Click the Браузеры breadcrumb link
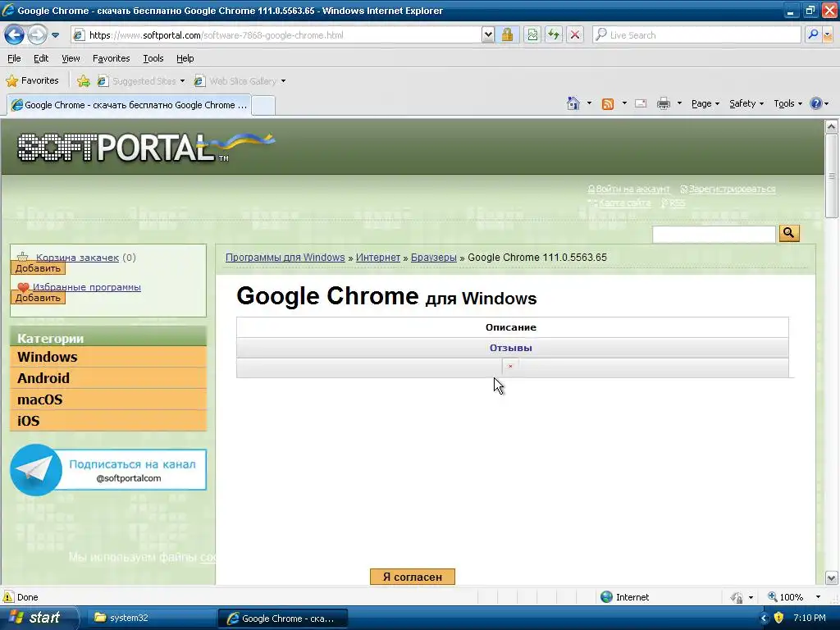 (433, 258)
